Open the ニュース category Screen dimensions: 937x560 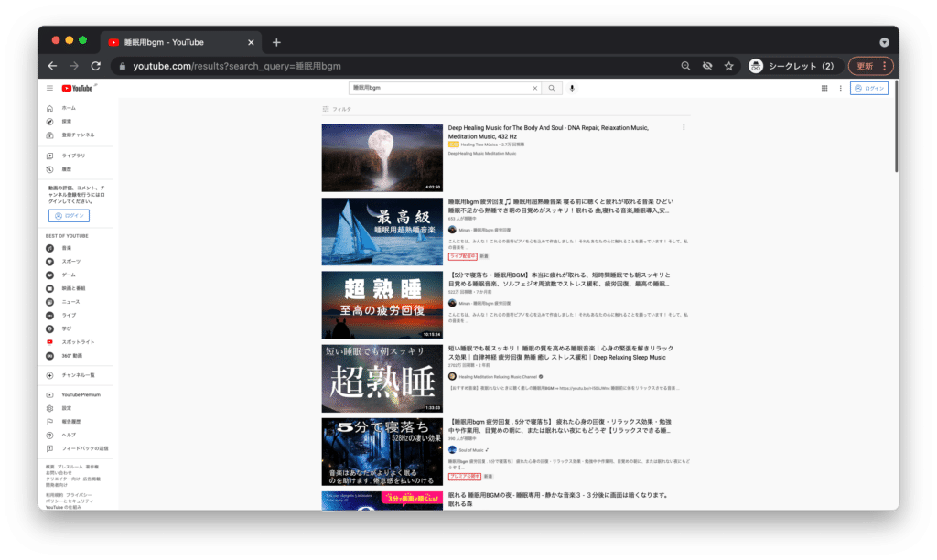[70, 302]
